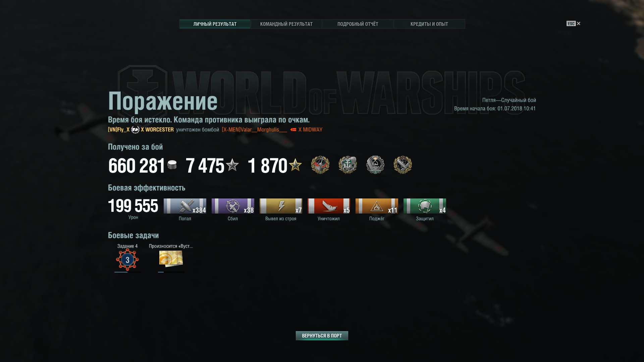
Task: Switch to the Командный результат tab
Action: coord(286,24)
